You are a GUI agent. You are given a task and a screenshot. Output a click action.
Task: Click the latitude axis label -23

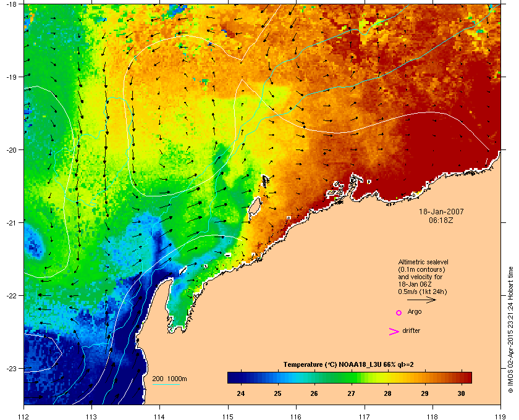pos(12,368)
